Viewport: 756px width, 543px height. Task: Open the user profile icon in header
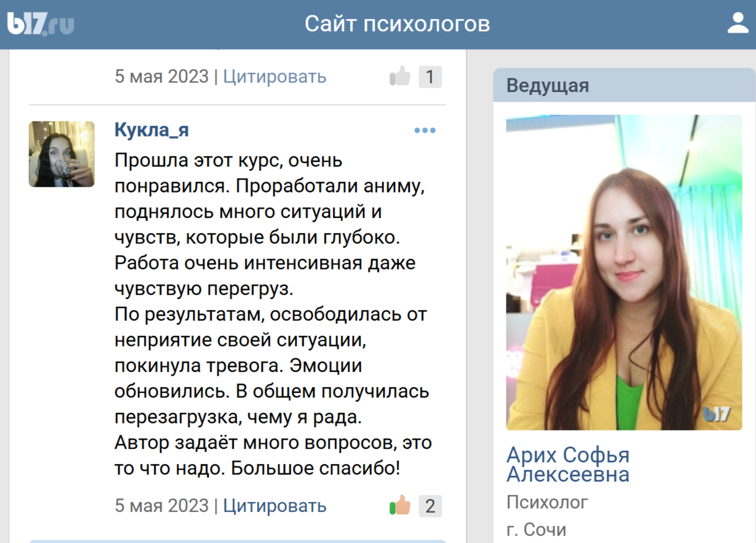[x=737, y=23]
